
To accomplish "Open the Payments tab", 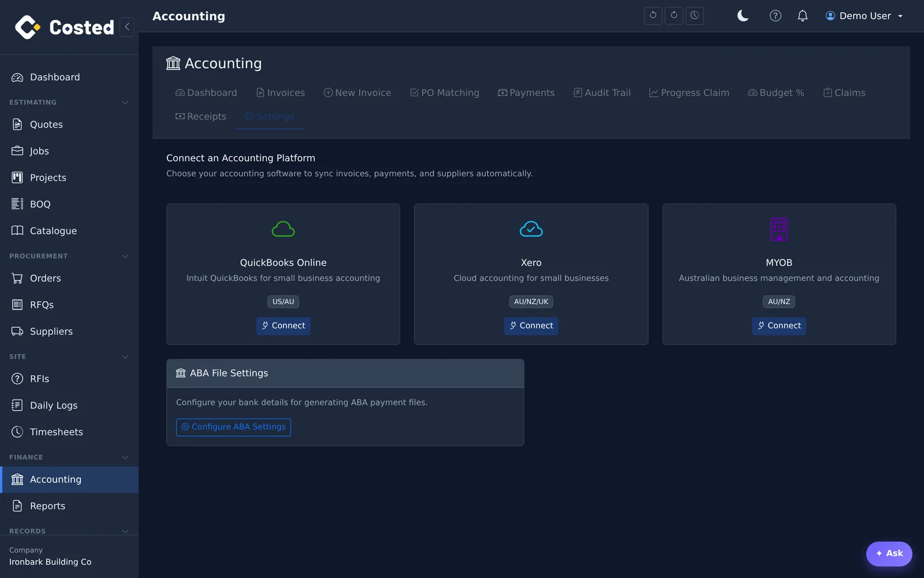I will (526, 93).
